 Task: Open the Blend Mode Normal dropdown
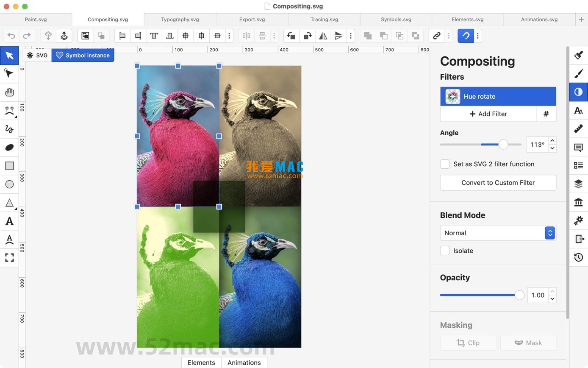pyautogui.click(x=498, y=233)
